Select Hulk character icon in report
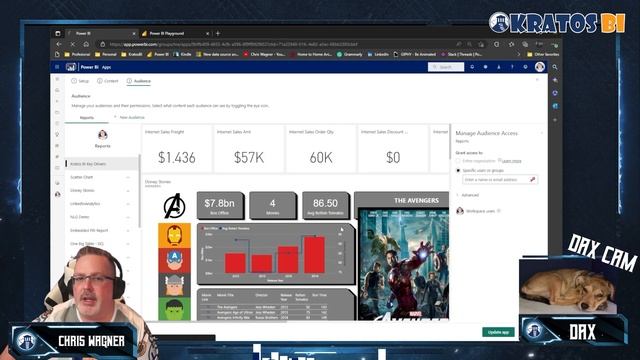Screen dimensions: 640x360 (x=174, y=309)
